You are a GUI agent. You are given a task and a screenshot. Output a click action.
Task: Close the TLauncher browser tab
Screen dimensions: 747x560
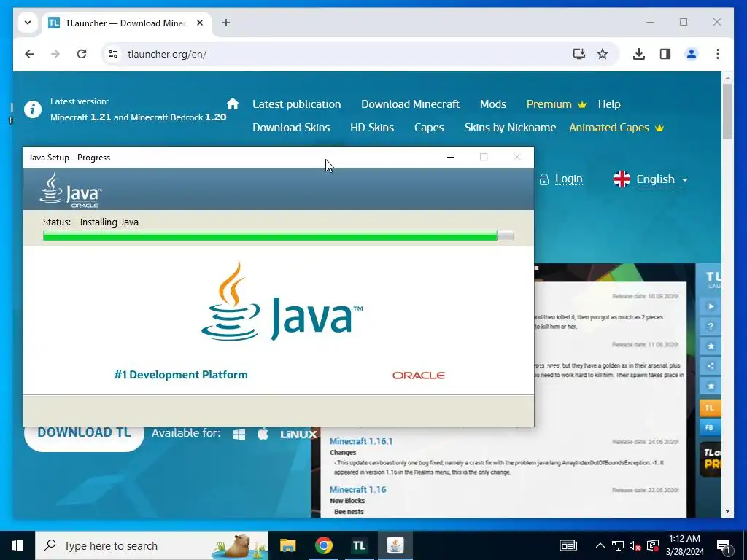pos(200,23)
